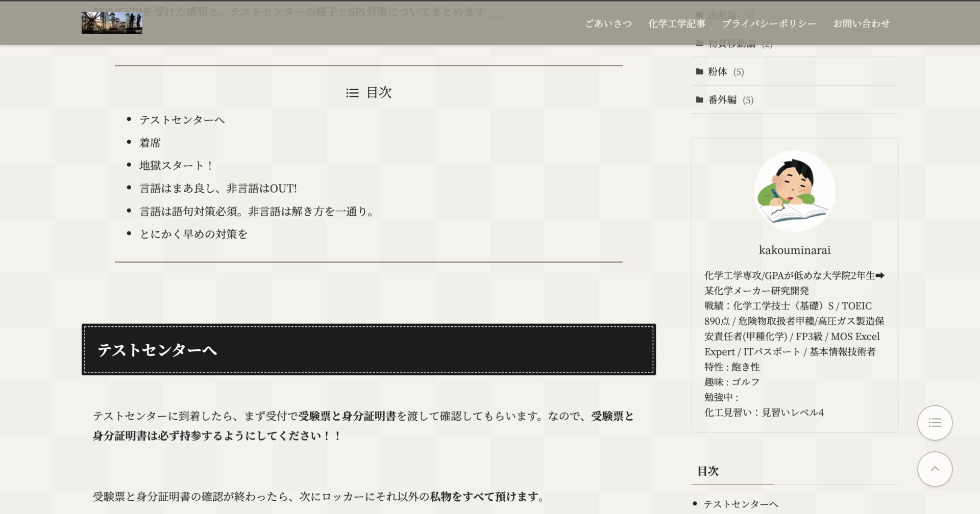
Task: Click the folder icon beside 粉体
Action: [x=699, y=71]
